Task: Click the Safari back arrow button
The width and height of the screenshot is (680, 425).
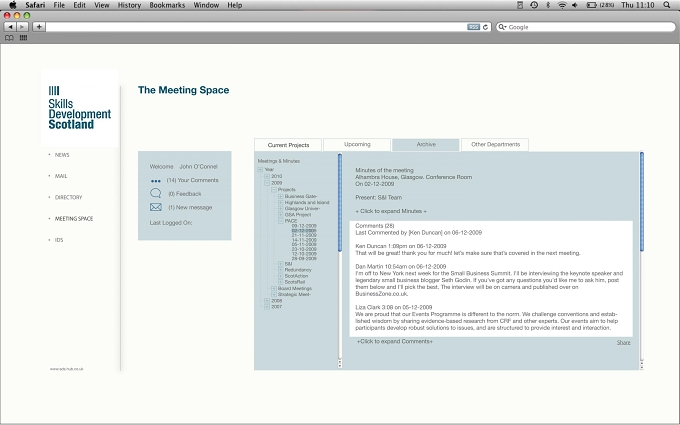Action: [10, 27]
